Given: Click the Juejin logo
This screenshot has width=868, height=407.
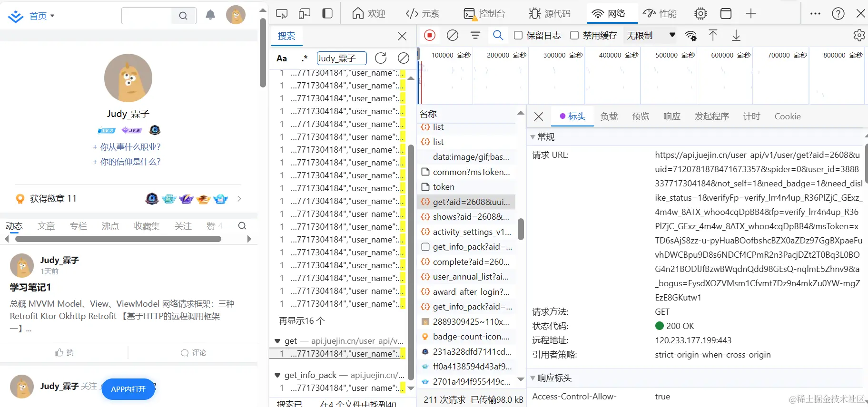Looking at the screenshot, I should click(x=16, y=17).
